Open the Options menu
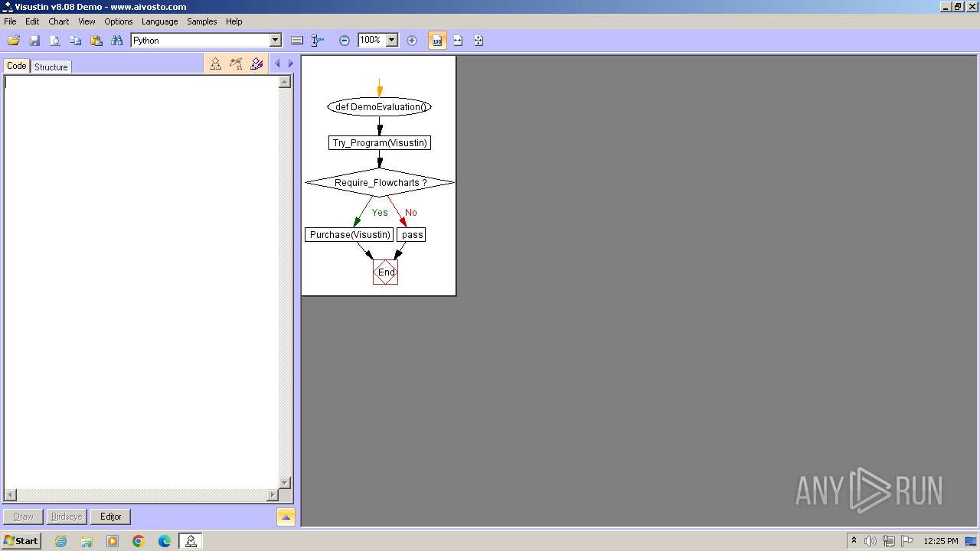The height and width of the screenshot is (551, 980). (x=119, y=21)
